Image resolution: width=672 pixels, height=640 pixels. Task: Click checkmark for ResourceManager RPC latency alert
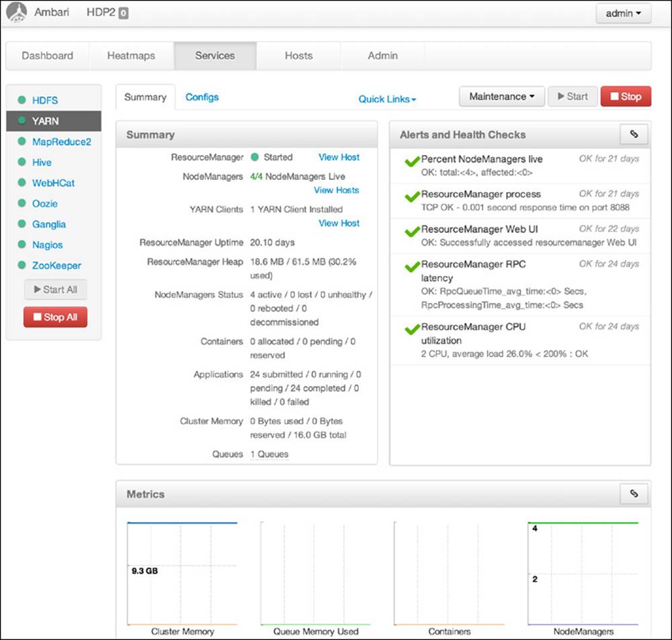[x=412, y=267]
